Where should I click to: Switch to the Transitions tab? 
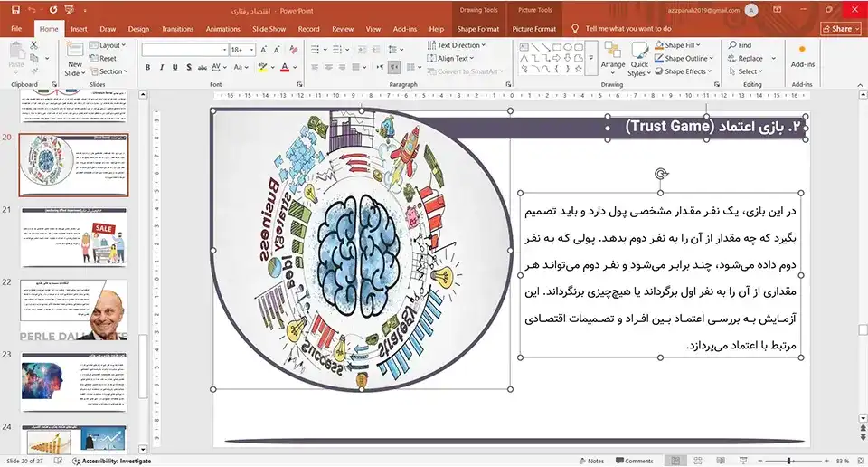click(x=178, y=29)
